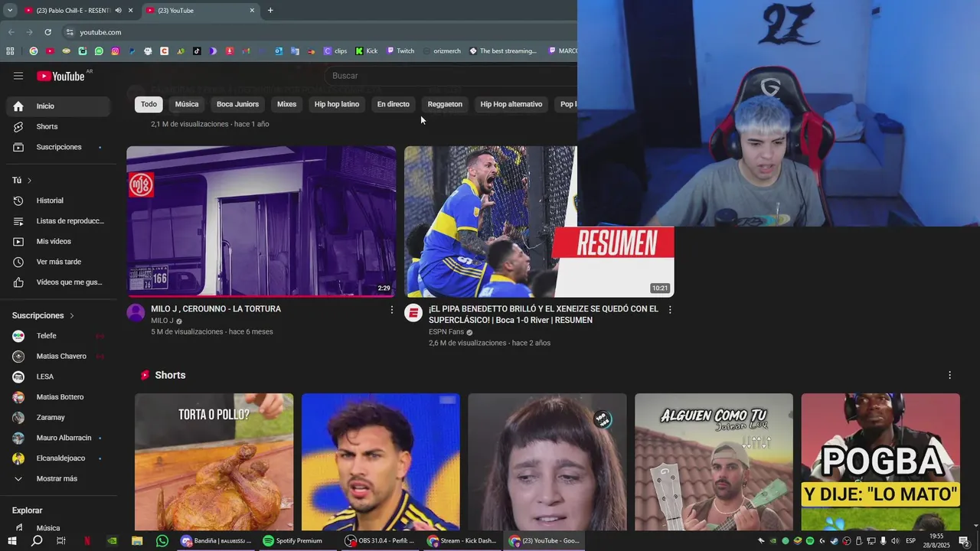Open Shorts from the sidebar
The width and height of the screenshot is (980, 551).
(x=58, y=127)
